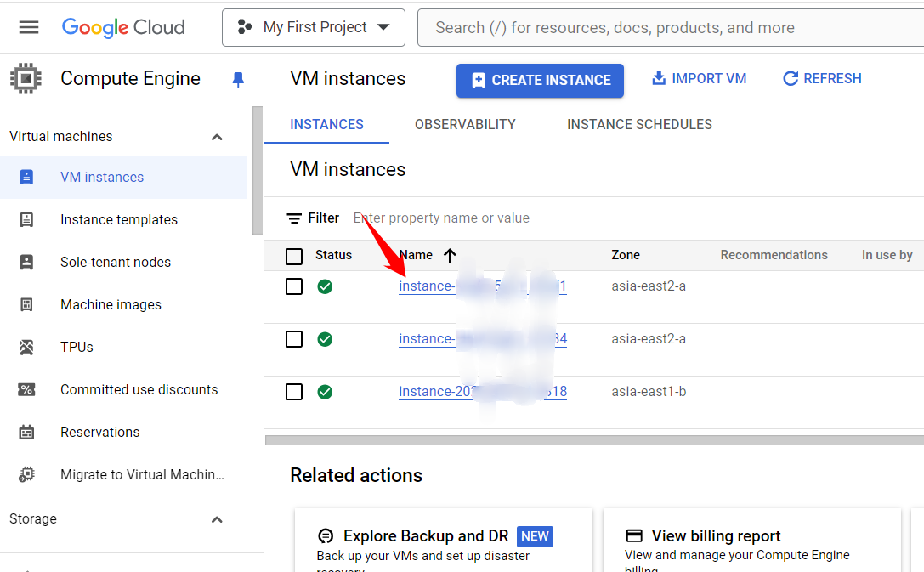This screenshot has width=924, height=572.
Task: Collapse the Storage section
Action: point(217,519)
